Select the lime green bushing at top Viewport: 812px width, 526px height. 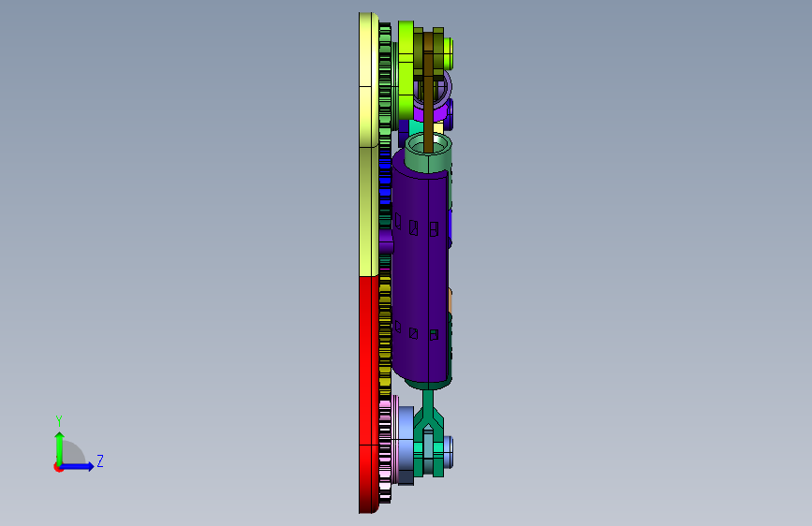tap(406, 70)
